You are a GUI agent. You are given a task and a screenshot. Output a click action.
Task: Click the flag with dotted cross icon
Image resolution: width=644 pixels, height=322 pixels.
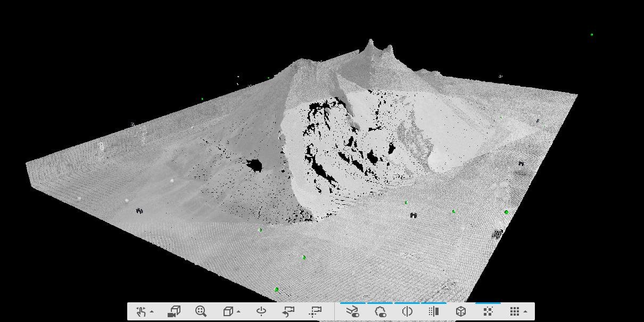(x=316, y=311)
